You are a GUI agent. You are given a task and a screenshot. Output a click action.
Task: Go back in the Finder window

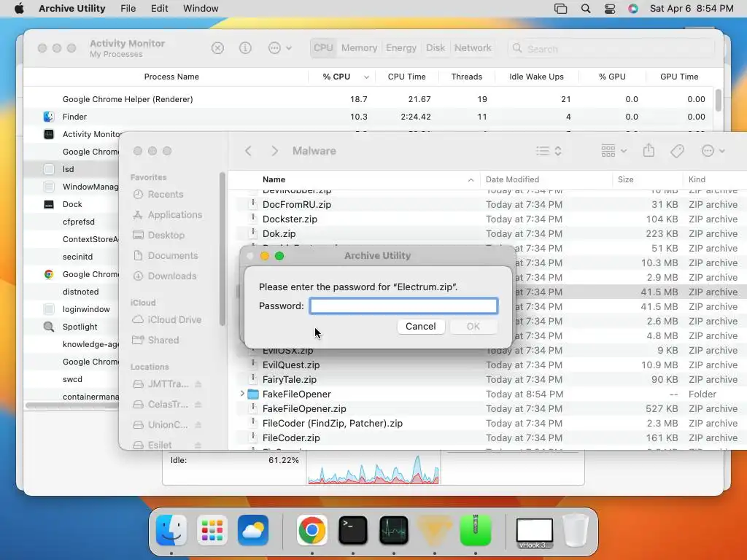pos(248,151)
